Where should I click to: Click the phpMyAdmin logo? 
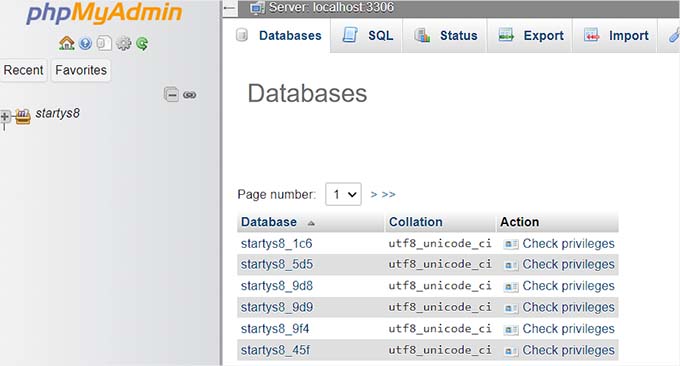pyautogui.click(x=104, y=13)
